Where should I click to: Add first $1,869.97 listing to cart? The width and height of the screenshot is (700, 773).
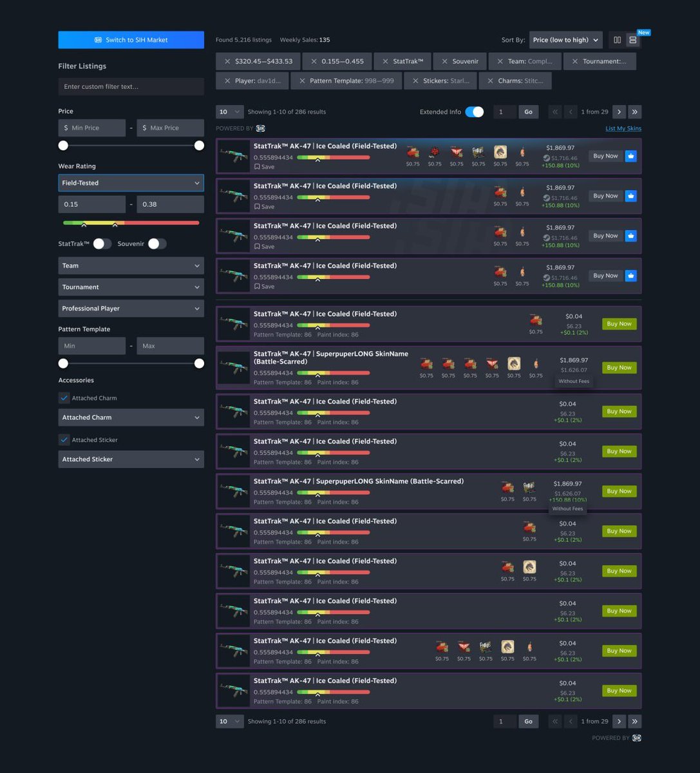[x=630, y=156]
